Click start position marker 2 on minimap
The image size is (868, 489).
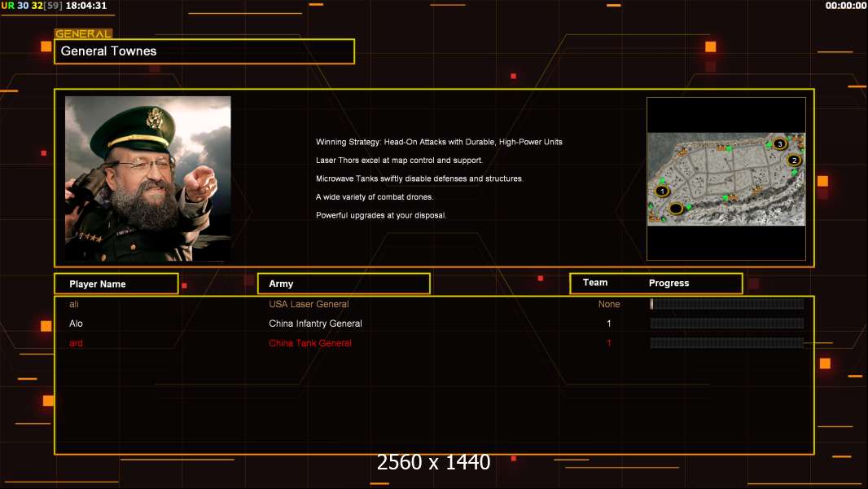click(x=794, y=160)
